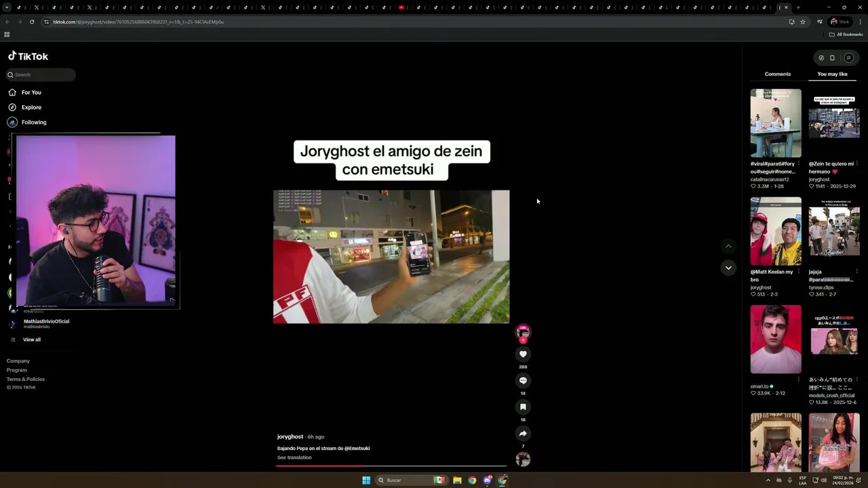Viewport: 868px width, 488px height.
Task: Open more options for omari.to video
Action: (799, 379)
